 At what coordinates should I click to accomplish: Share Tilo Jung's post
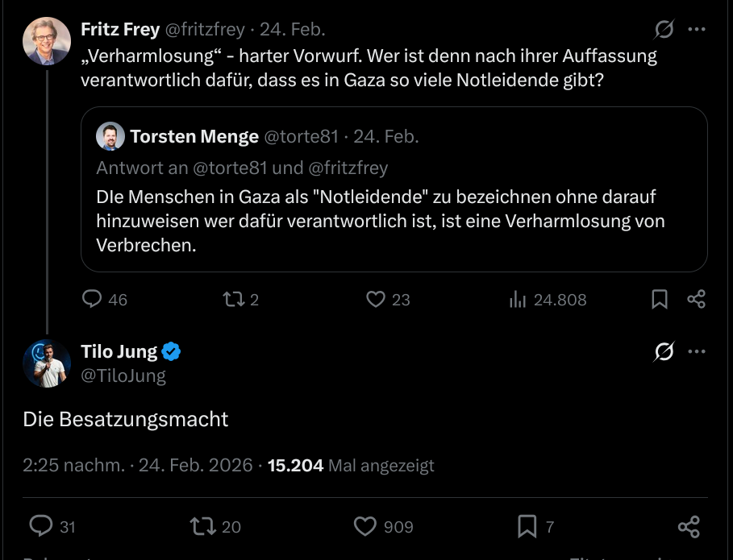click(689, 526)
